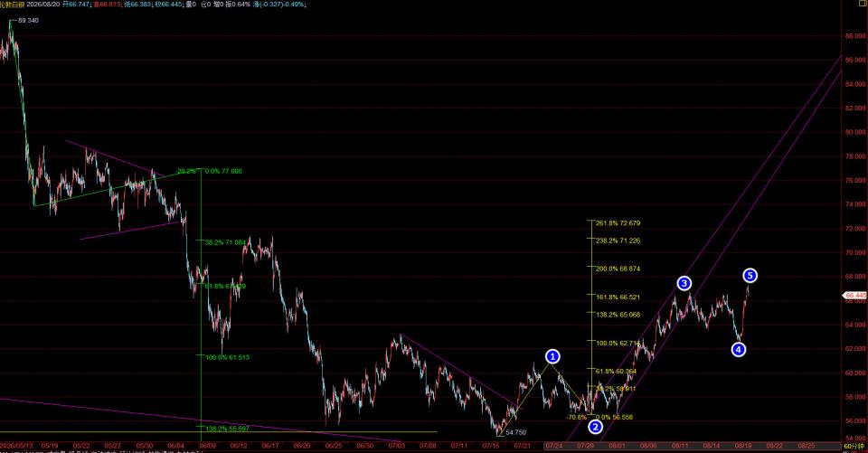Select the Elliott wave marker labeled 5
Viewport: 868px width, 453px height.
pyautogui.click(x=750, y=275)
